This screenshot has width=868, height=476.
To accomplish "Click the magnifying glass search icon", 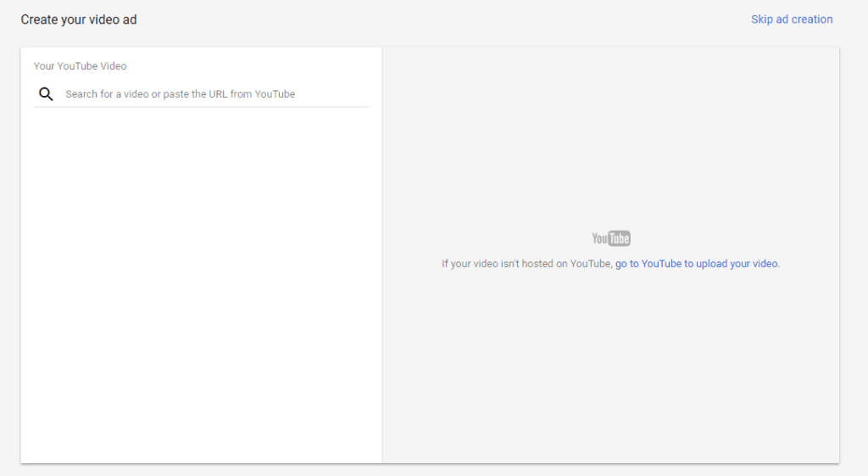I will [x=46, y=94].
